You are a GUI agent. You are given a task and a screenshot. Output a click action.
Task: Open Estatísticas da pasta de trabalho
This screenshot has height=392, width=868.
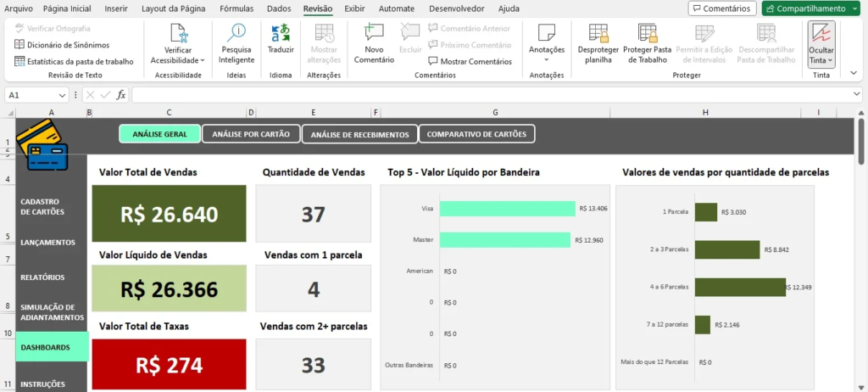(74, 61)
